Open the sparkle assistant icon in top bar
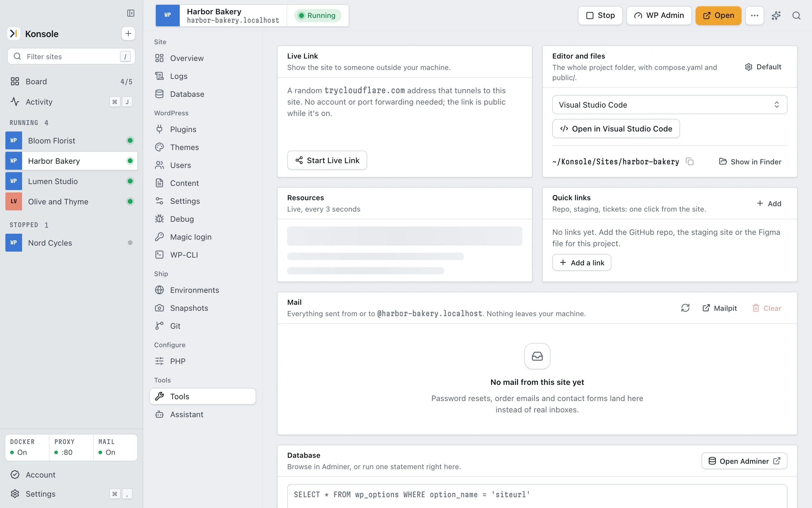 pyautogui.click(x=776, y=16)
